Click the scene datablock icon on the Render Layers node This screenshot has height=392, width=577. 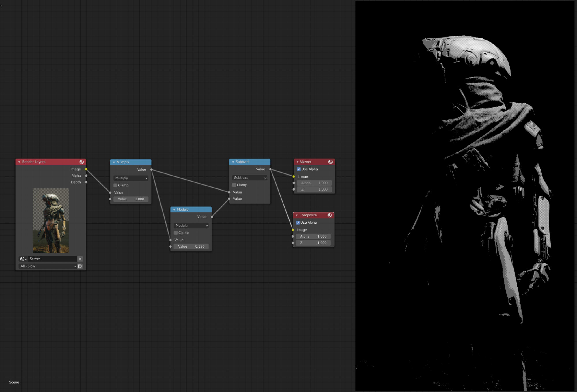23,259
